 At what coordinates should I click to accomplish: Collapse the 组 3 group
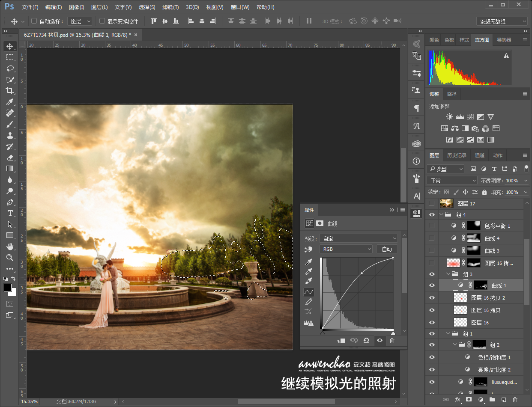point(448,274)
